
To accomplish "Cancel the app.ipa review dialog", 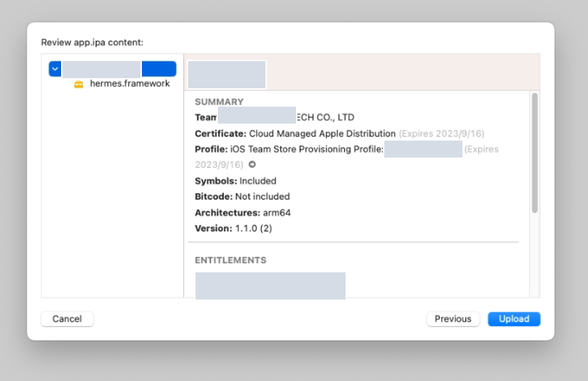I will [67, 319].
